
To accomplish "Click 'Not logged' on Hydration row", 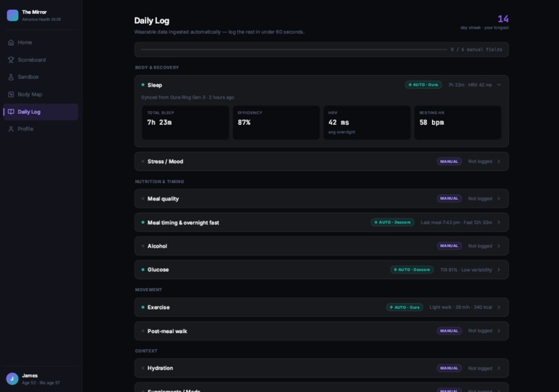I will [480, 368].
